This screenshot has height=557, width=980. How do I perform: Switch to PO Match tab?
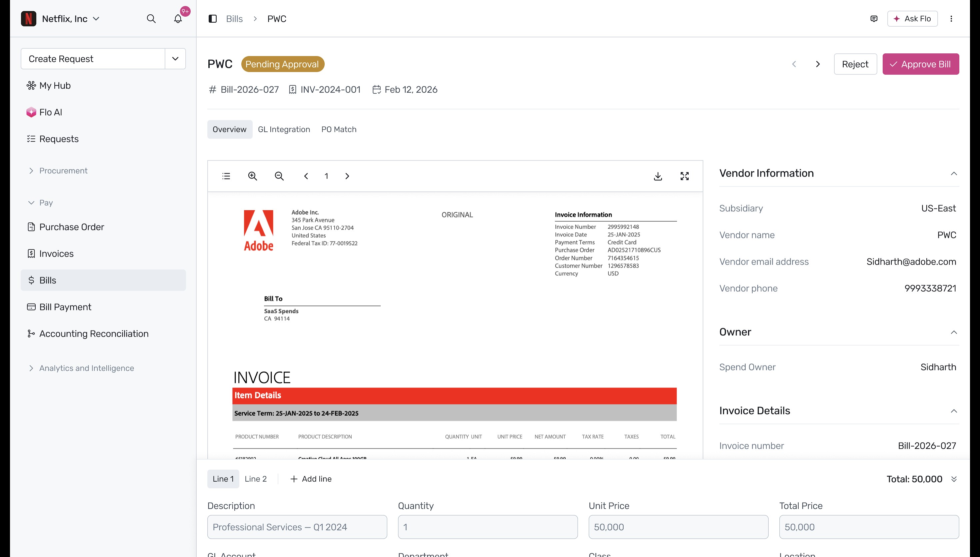pos(339,129)
